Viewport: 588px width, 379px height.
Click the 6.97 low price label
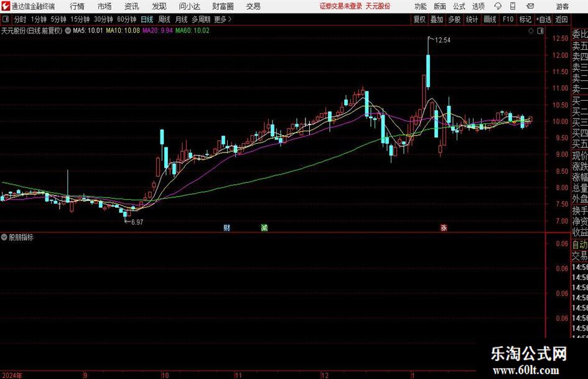[x=138, y=222]
